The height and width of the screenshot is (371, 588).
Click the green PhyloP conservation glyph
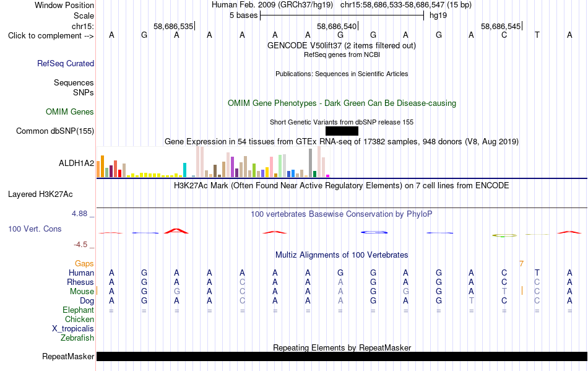click(504, 235)
